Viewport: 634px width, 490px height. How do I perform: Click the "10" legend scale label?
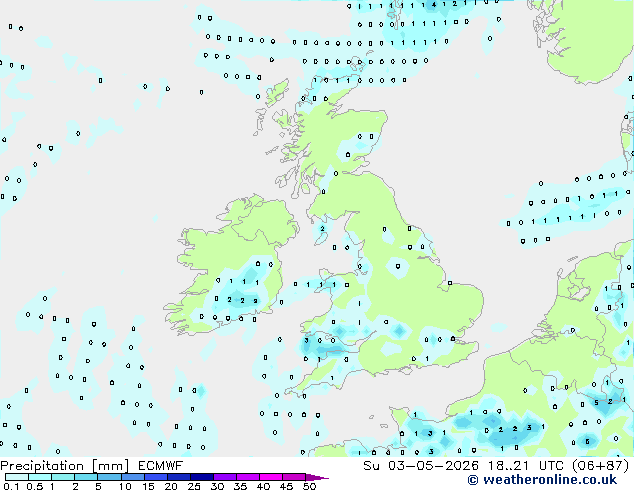click(x=125, y=486)
